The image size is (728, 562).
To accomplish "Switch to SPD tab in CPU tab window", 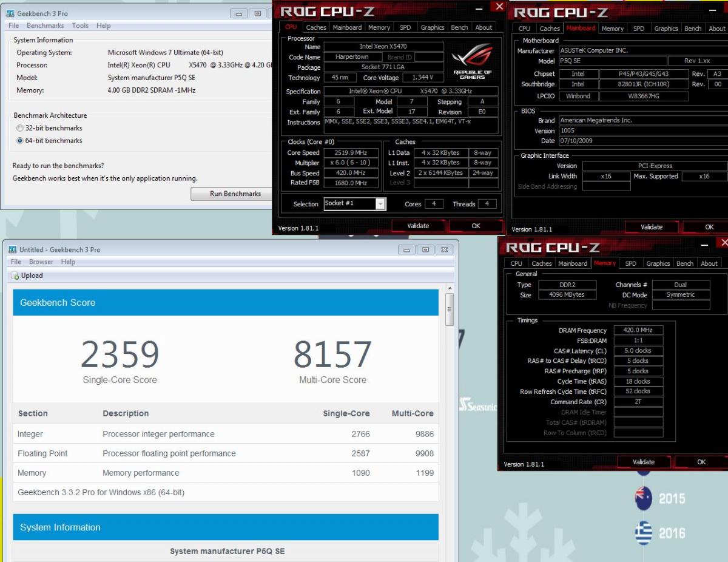I will [405, 27].
